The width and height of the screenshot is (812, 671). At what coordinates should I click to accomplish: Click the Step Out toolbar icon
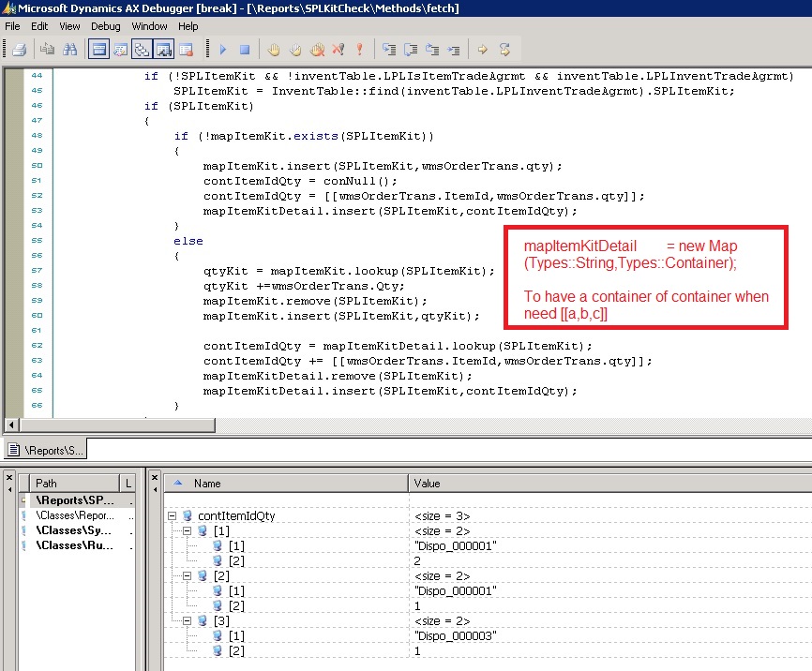click(432, 50)
